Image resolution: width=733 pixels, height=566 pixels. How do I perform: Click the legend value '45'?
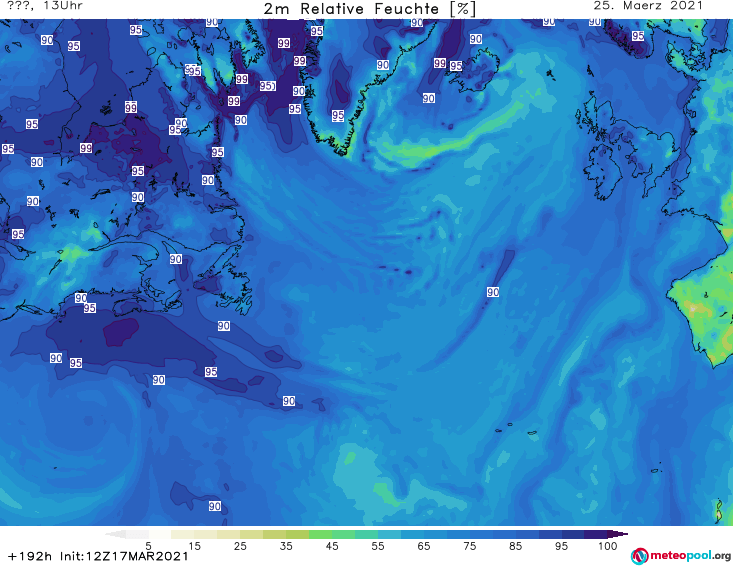tap(332, 546)
